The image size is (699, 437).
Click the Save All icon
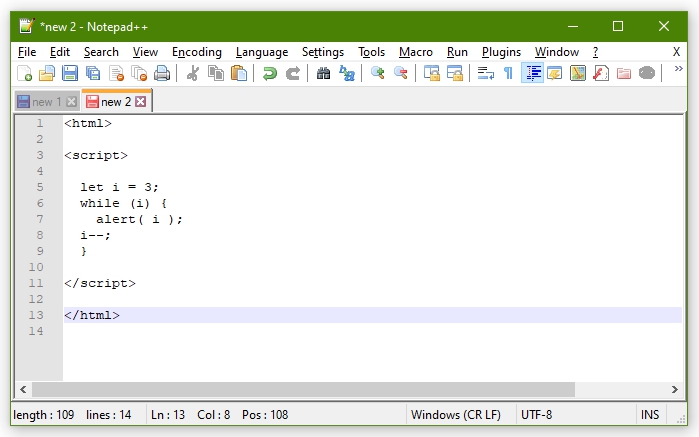point(93,73)
